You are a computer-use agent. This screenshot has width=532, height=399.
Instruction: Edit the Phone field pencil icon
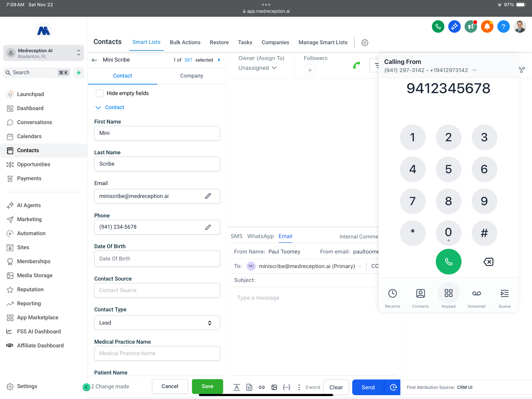tap(208, 227)
